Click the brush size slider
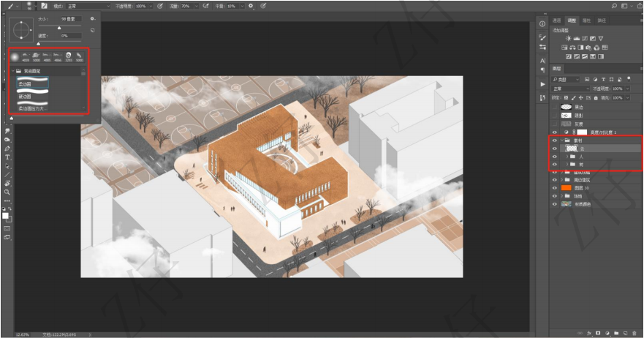Viewport: 644px width, 338px height. click(60, 27)
